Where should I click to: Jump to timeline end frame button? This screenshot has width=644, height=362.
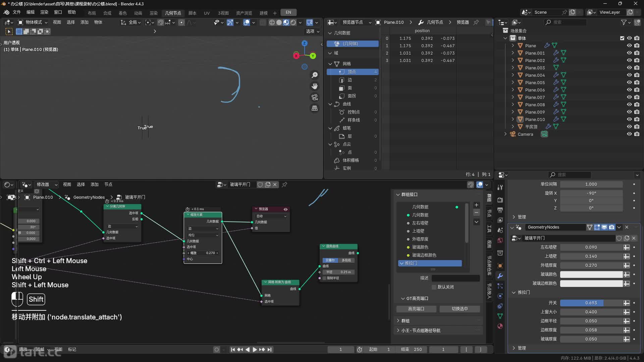[x=269, y=350]
